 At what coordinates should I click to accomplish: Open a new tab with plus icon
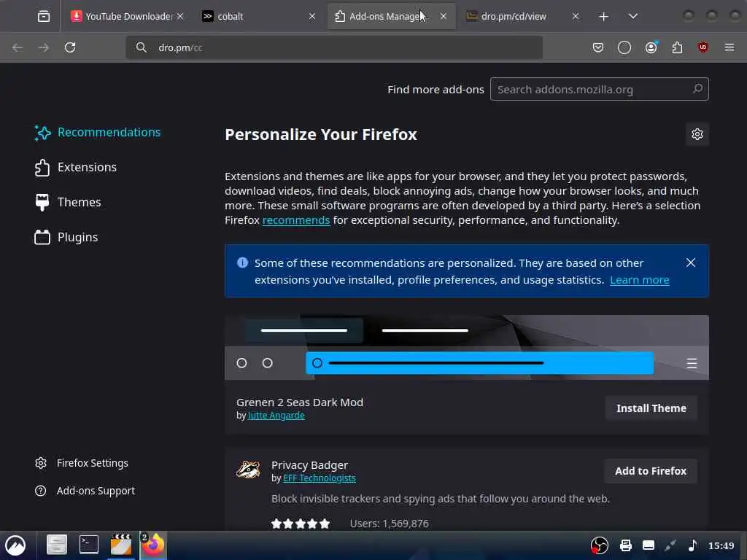[603, 17]
